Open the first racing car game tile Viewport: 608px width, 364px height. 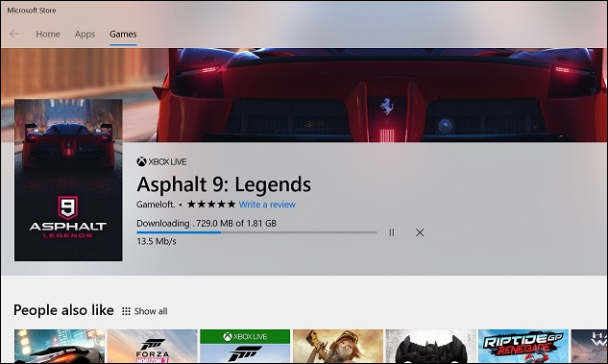point(60,347)
